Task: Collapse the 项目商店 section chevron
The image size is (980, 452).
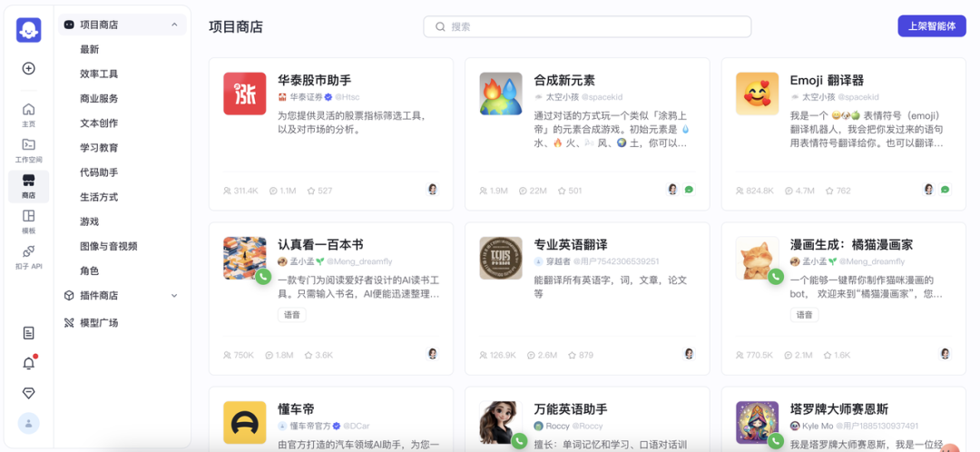Action: tap(174, 25)
